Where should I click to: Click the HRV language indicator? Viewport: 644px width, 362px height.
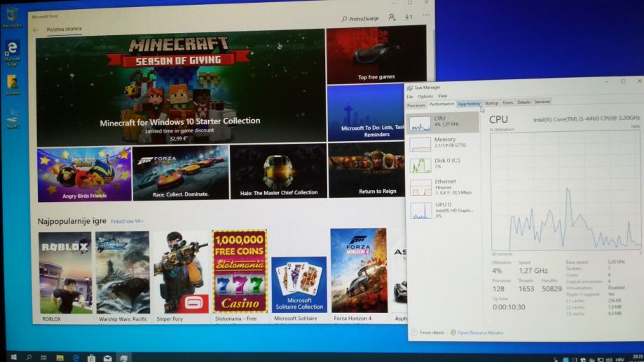(x=620, y=359)
